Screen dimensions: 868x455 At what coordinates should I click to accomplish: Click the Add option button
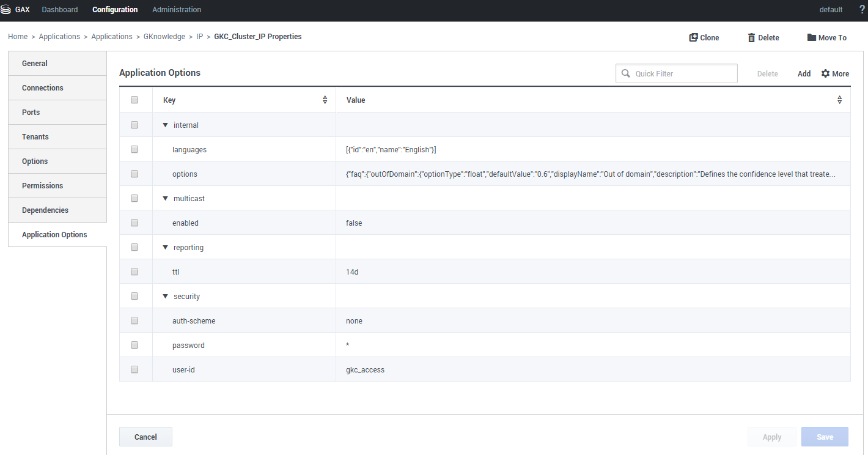coord(804,73)
